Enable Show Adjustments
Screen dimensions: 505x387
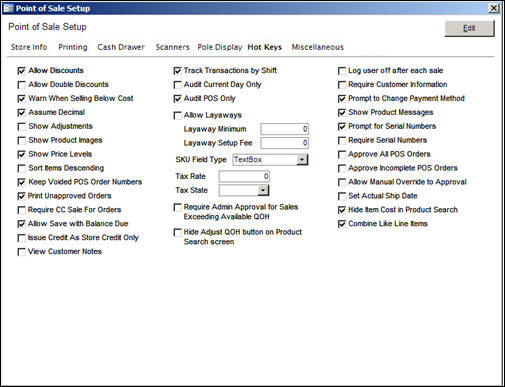point(22,127)
